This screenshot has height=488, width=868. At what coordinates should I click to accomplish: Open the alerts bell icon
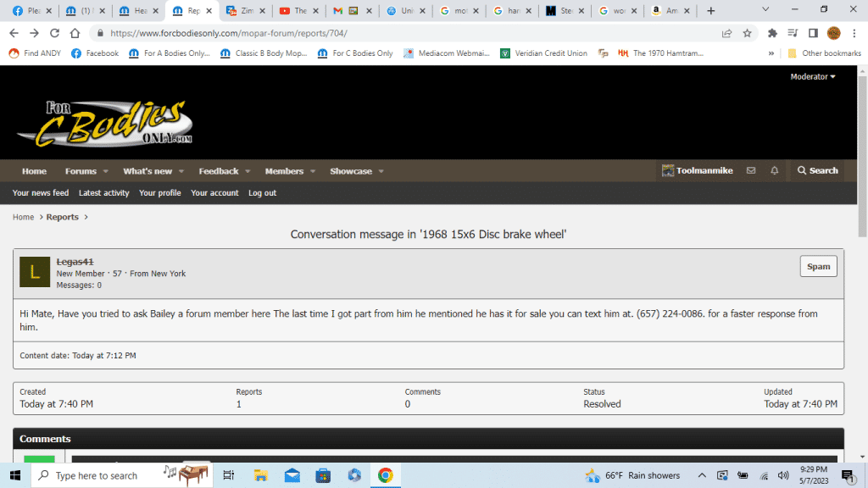(x=774, y=170)
